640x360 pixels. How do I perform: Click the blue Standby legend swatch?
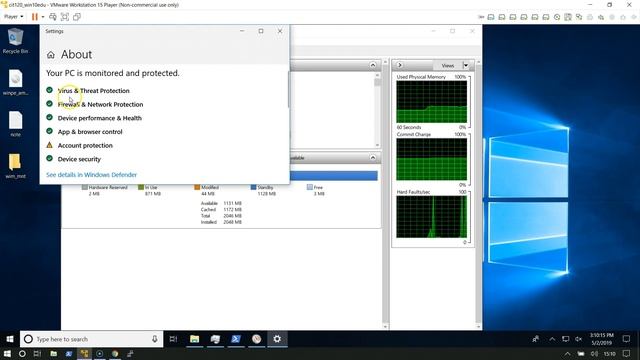click(253, 187)
